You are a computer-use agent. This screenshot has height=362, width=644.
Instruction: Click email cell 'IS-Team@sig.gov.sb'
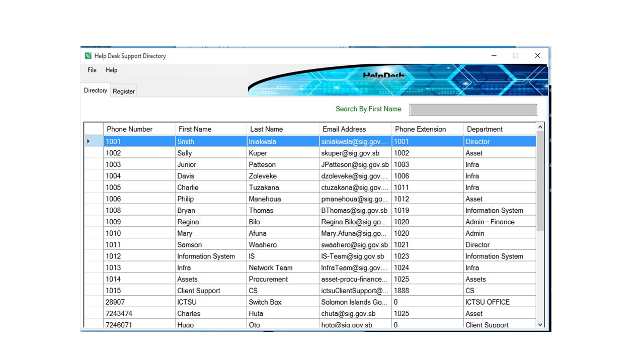pos(355,256)
